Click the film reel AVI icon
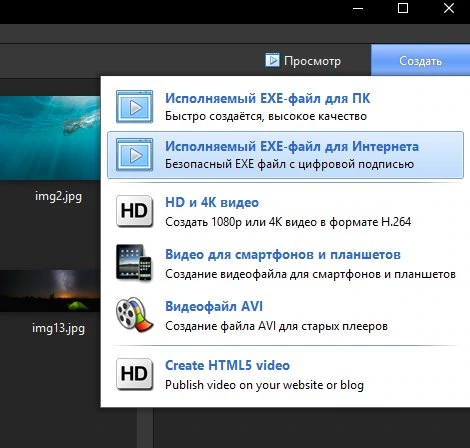 [x=134, y=315]
